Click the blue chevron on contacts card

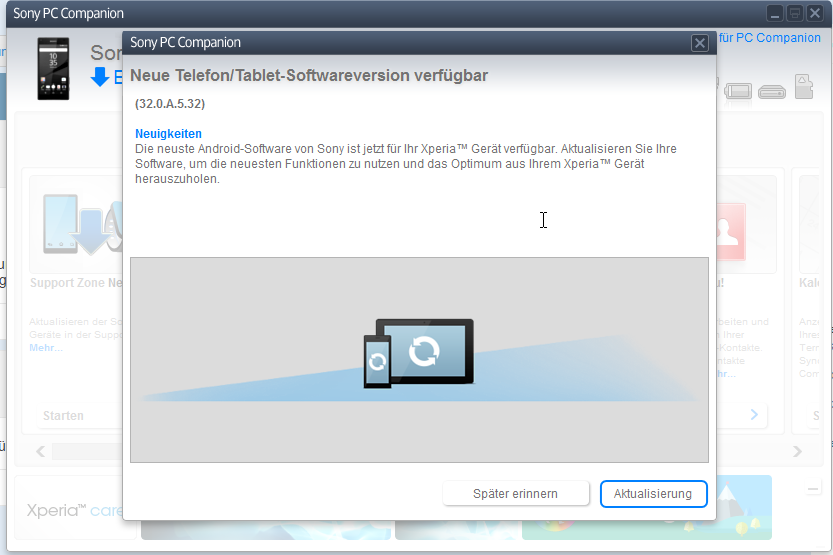(x=754, y=415)
